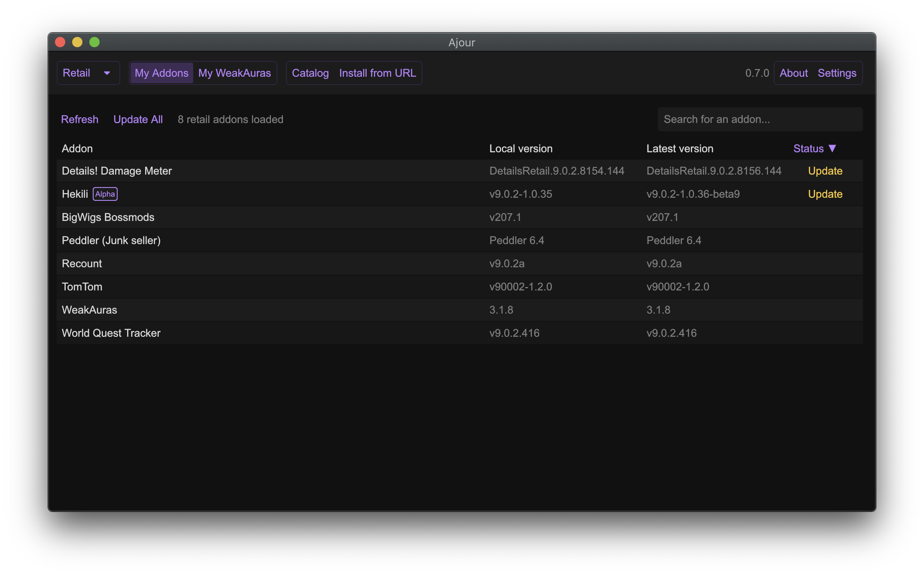Open the Retail flavor dropdown arrow

coord(107,73)
